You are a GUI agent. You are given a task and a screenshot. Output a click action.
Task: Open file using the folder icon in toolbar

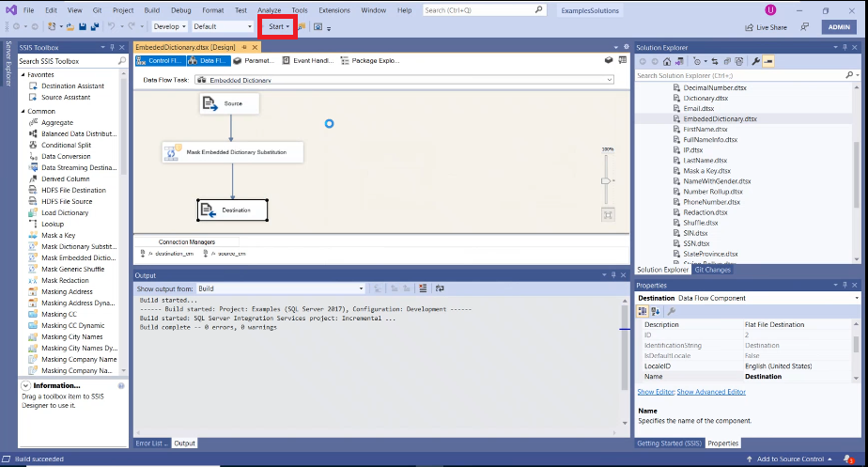(70, 26)
